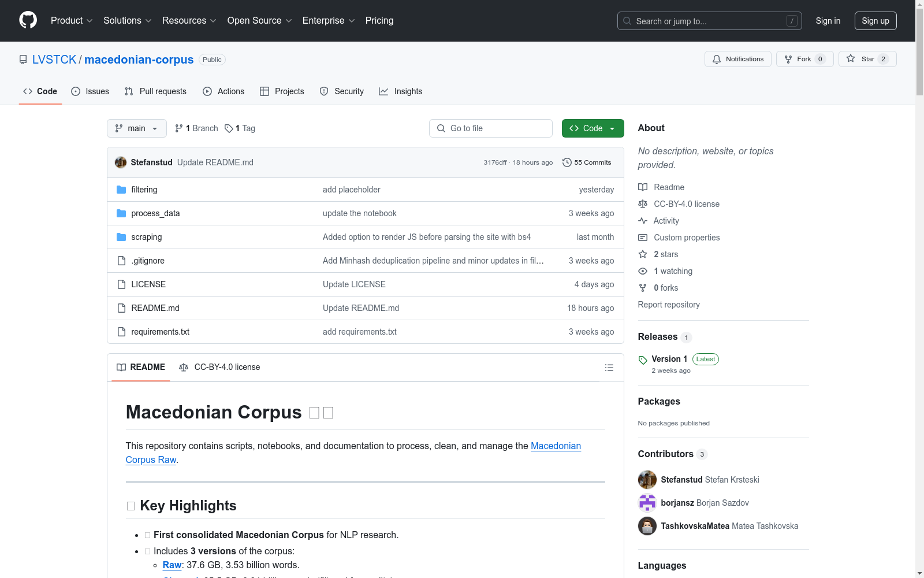This screenshot has width=924, height=578.
Task: Click the Go to file search field
Action: (491, 128)
